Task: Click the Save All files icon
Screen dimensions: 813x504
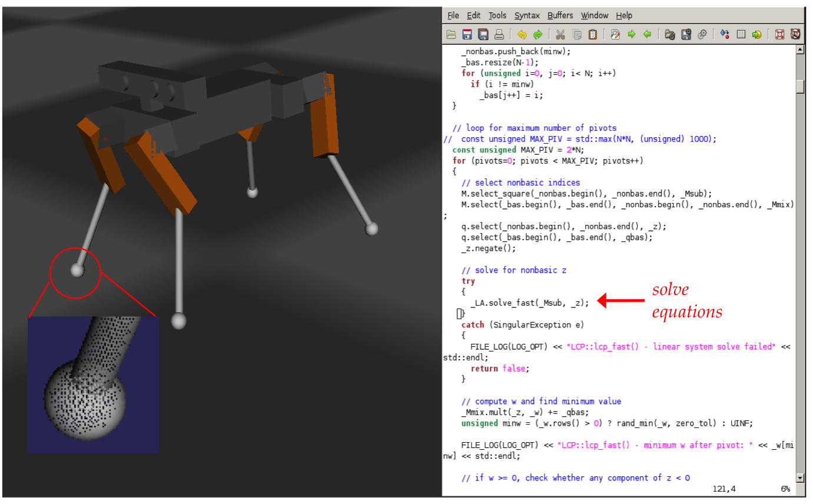Action: click(x=483, y=34)
